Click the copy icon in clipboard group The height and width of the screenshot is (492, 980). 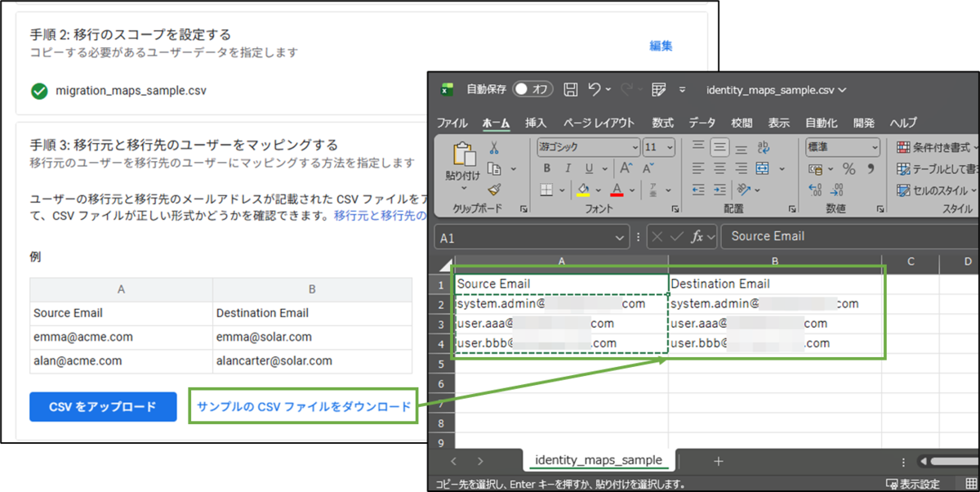click(494, 168)
